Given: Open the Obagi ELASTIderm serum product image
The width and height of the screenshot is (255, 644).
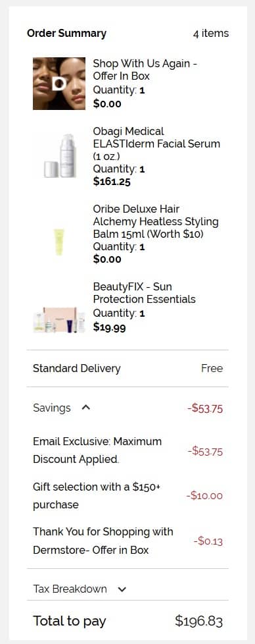Looking at the screenshot, I should point(59,155).
